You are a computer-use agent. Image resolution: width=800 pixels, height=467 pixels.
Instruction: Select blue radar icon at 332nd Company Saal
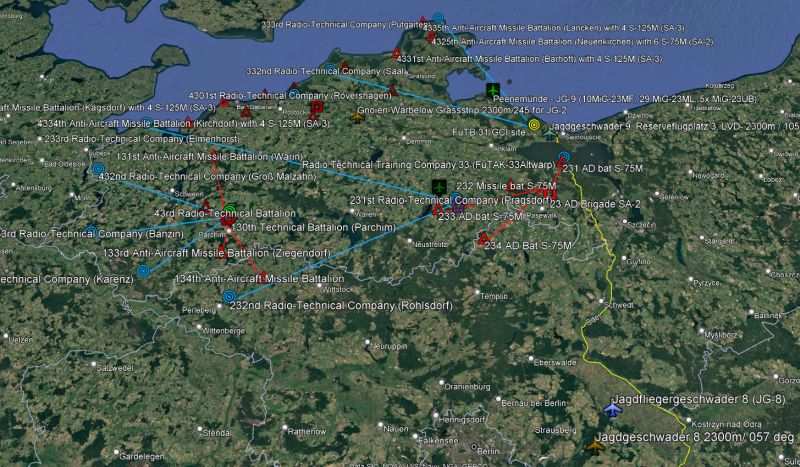(x=331, y=69)
